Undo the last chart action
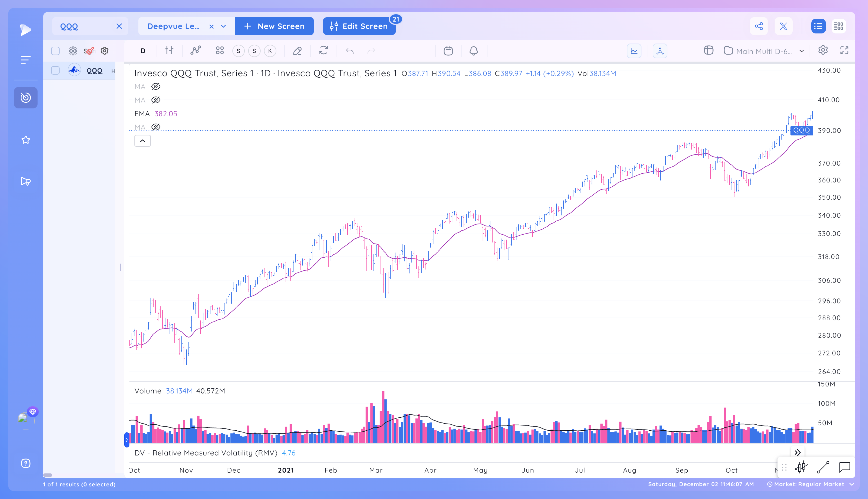Screen dimensions: 868x499 pos(350,51)
